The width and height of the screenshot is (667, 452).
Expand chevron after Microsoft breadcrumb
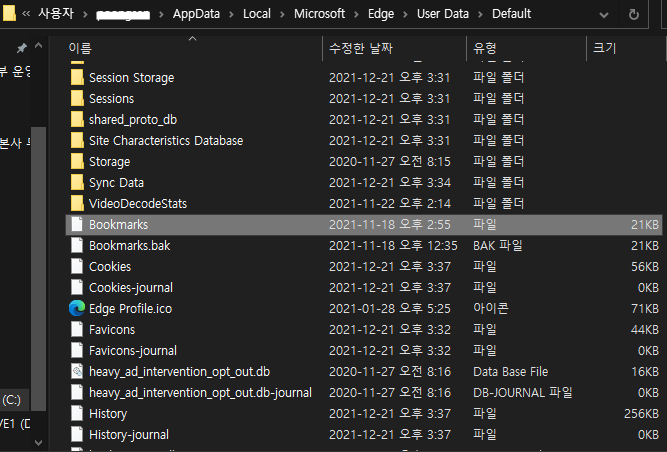click(x=356, y=14)
